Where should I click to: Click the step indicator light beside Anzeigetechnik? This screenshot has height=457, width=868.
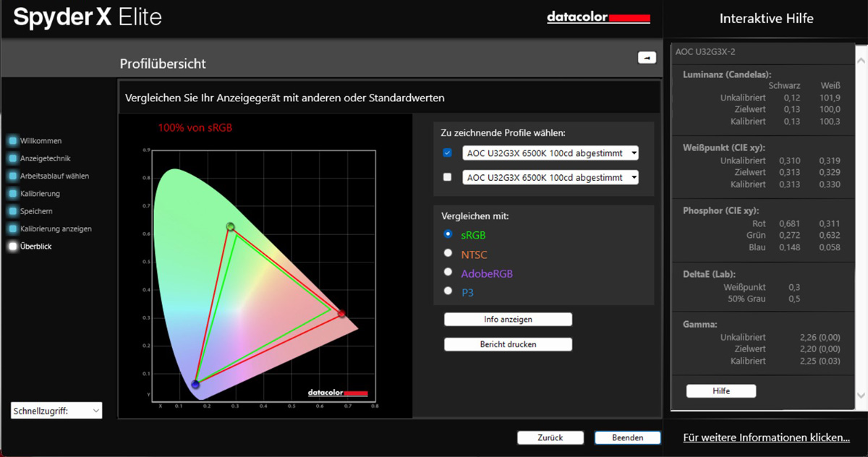(12, 158)
